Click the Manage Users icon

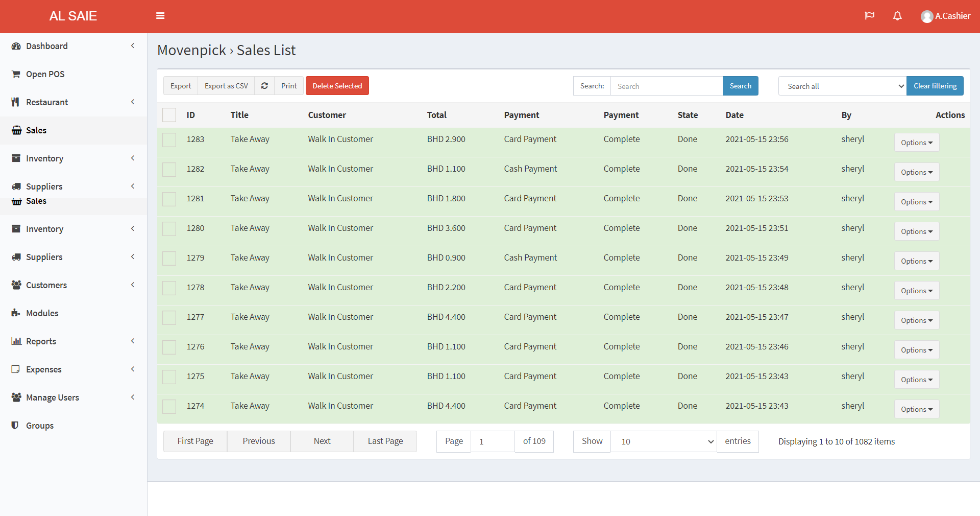pyautogui.click(x=16, y=397)
